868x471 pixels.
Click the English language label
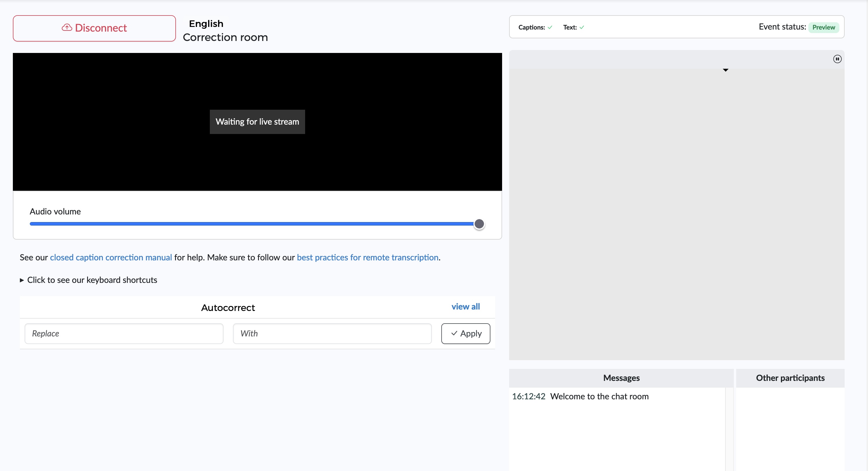click(x=206, y=24)
